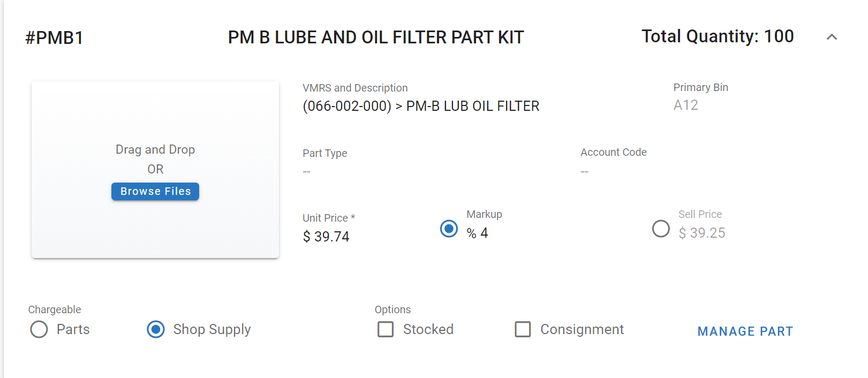868x378 pixels.
Task: Collapse the PMB1 part panel chevron
Action: (x=832, y=37)
